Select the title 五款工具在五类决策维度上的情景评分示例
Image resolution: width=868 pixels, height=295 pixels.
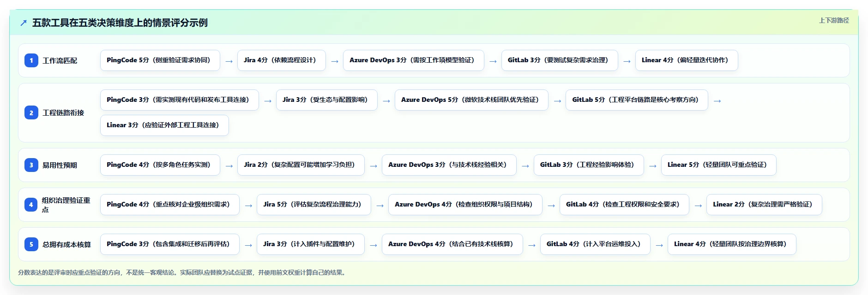[120, 23]
